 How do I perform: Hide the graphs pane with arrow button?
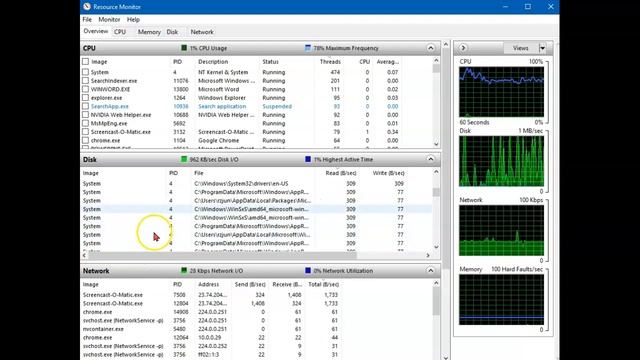[x=463, y=48]
